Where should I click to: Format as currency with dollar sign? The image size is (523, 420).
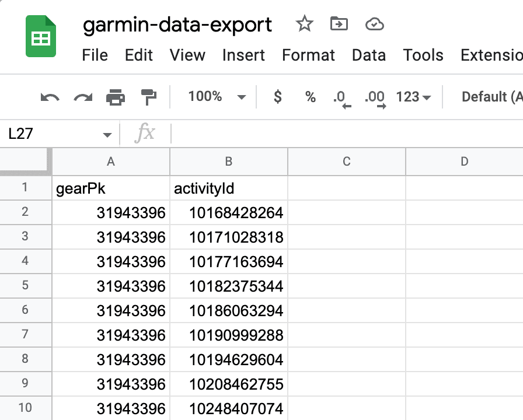tap(278, 97)
